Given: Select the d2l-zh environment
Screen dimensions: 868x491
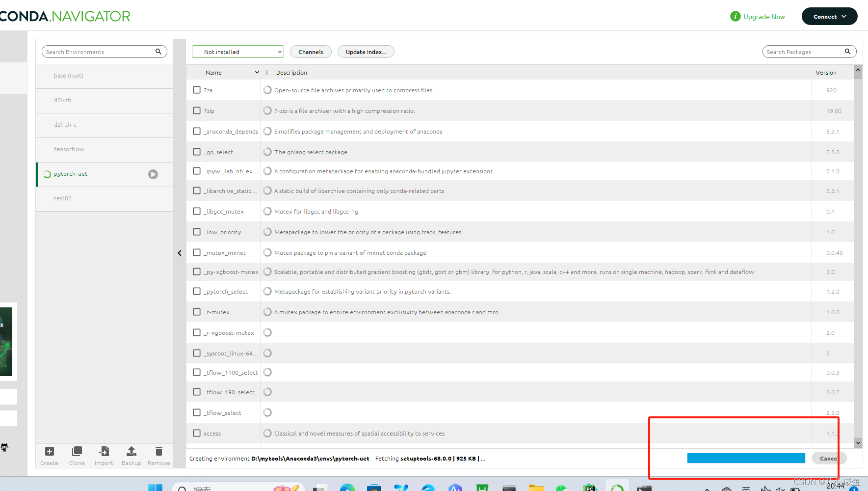Looking at the screenshot, I should click(x=105, y=100).
